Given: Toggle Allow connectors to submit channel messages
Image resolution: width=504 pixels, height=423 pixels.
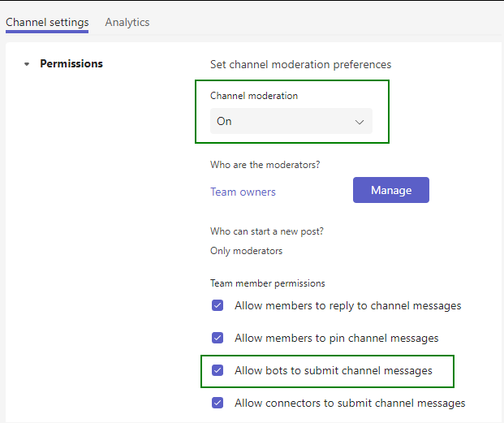Looking at the screenshot, I should [218, 403].
